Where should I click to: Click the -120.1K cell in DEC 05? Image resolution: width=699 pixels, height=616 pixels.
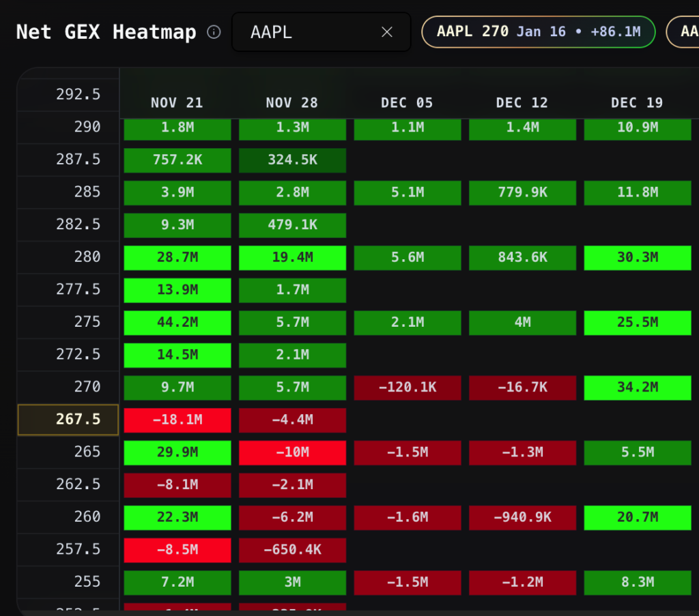tap(408, 387)
